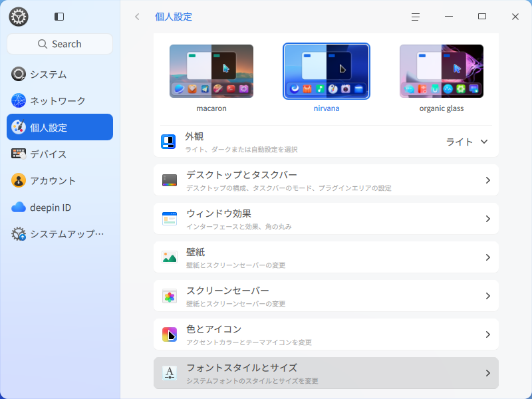Close the Control Center window
The height and width of the screenshot is (399, 532).
coord(515,17)
